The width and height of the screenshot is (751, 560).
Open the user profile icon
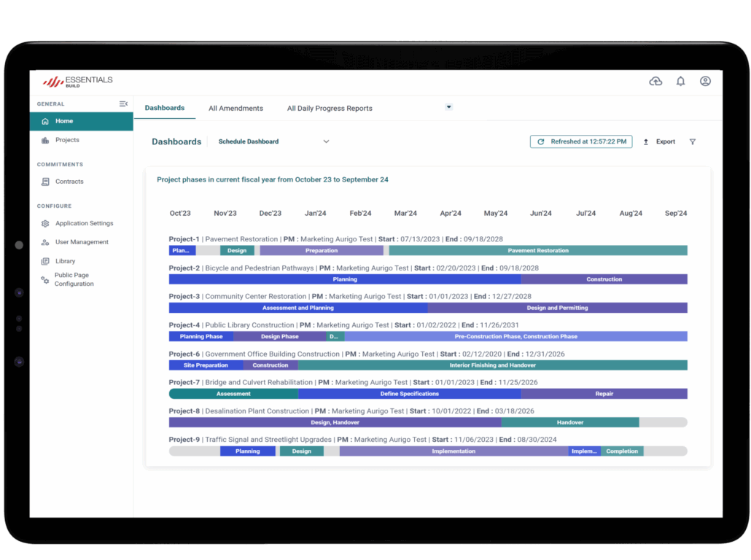(705, 82)
